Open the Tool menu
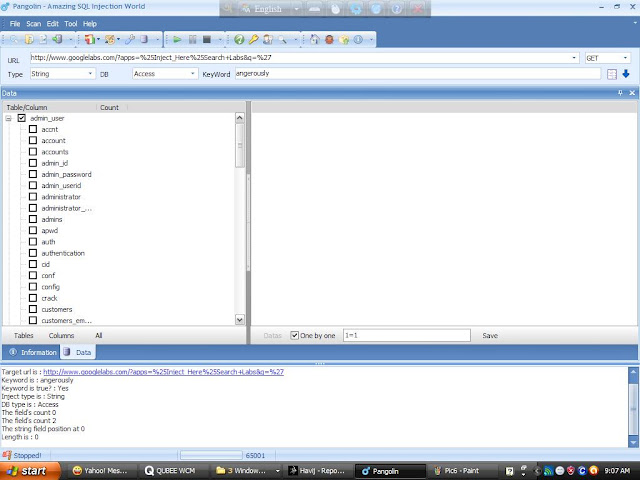Viewport: 640px width, 480px height. 71,24
